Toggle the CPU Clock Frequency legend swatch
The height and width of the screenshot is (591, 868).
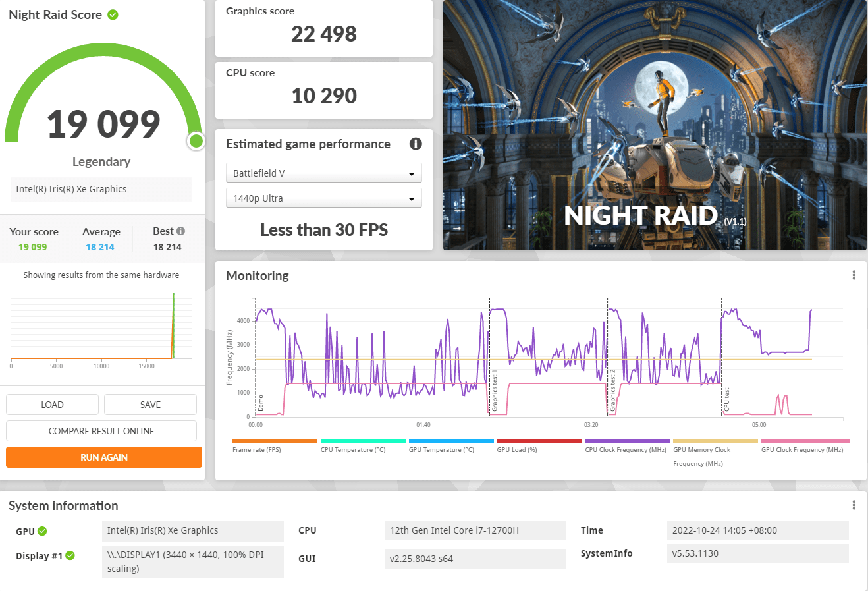click(627, 441)
